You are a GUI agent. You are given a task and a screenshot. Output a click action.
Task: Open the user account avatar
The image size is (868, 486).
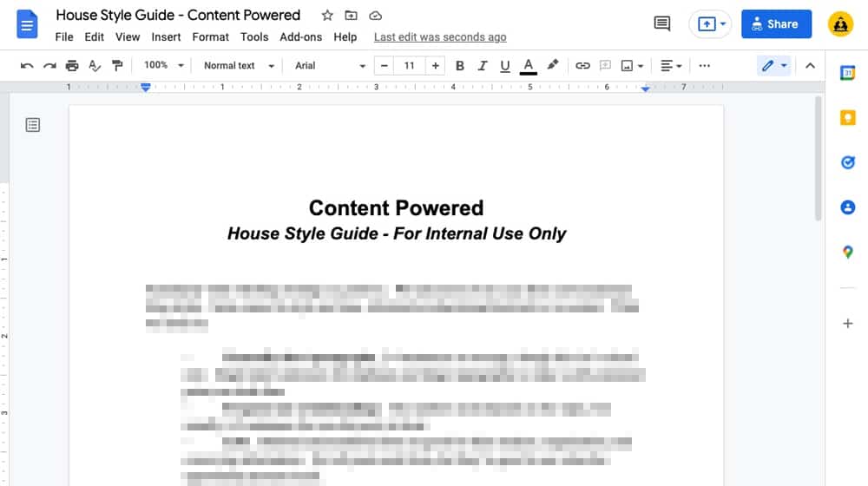pos(840,24)
